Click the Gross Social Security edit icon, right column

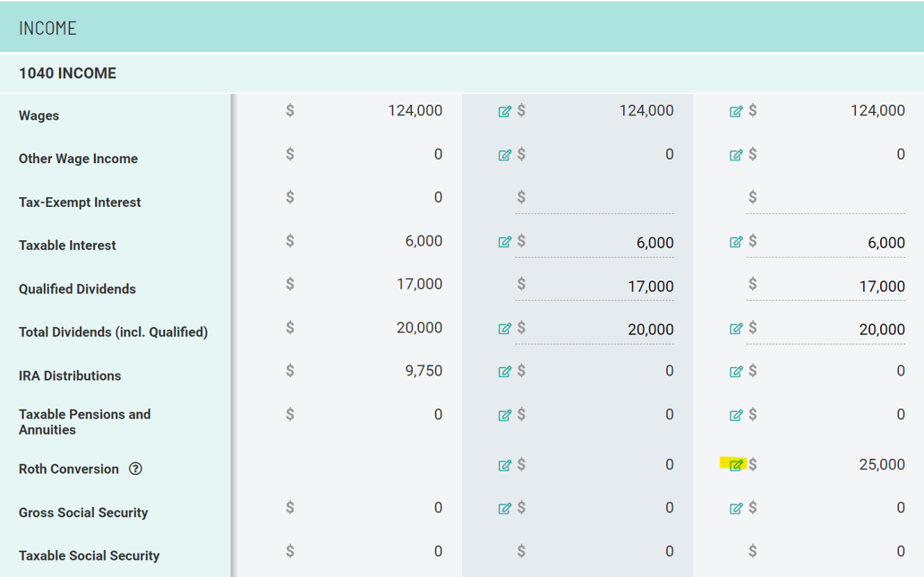coord(736,508)
